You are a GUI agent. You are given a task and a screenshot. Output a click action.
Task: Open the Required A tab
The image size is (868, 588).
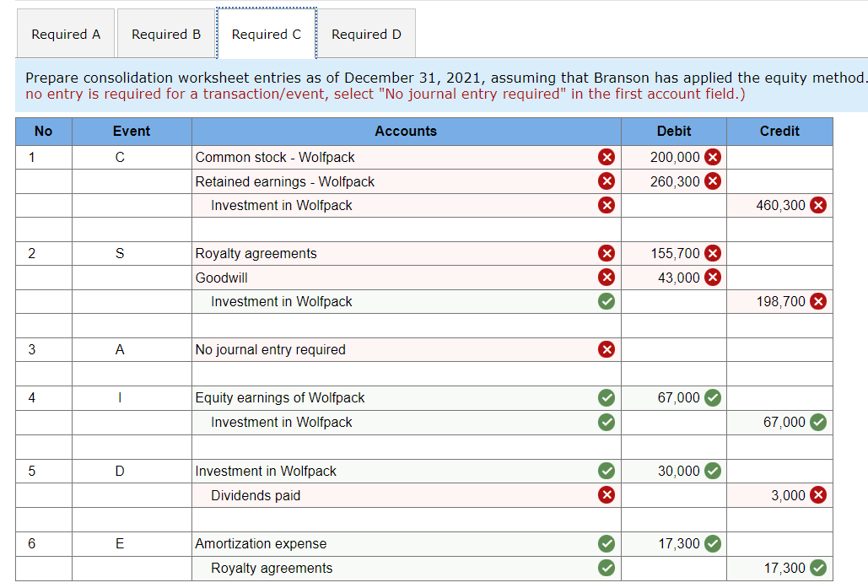(66, 34)
